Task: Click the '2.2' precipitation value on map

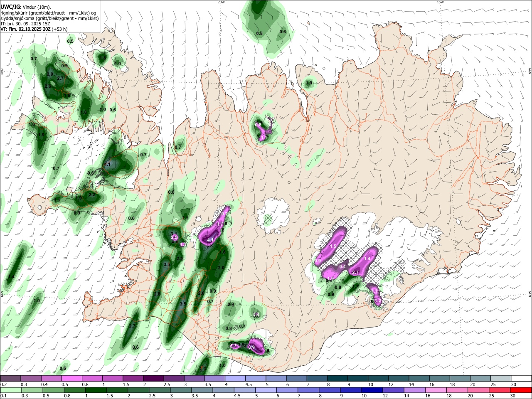Action: (92, 195)
